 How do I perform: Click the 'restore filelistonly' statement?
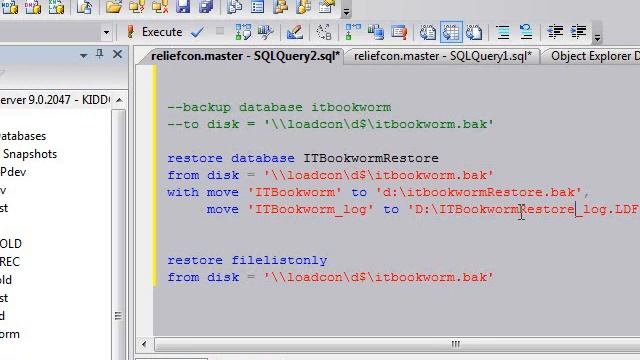point(247,260)
